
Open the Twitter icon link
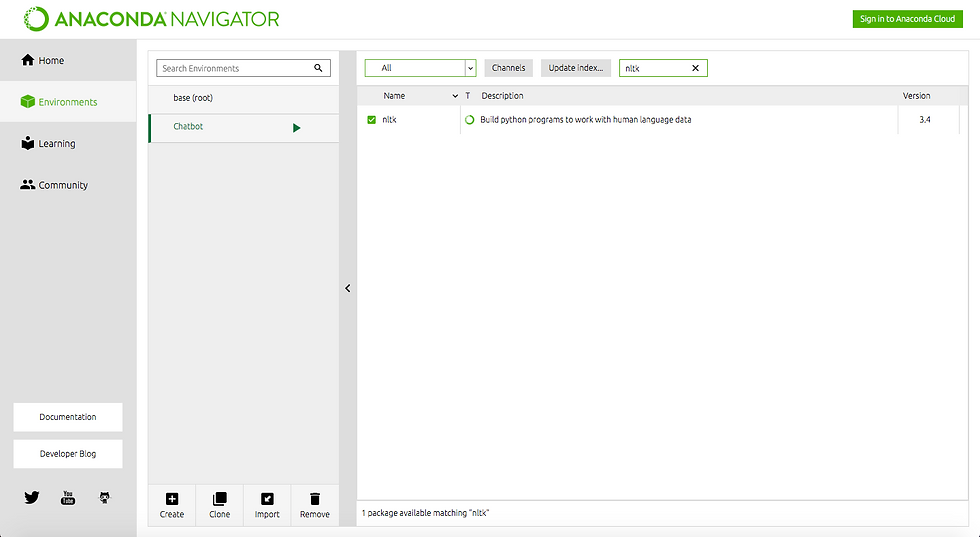click(x=32, y=498)
